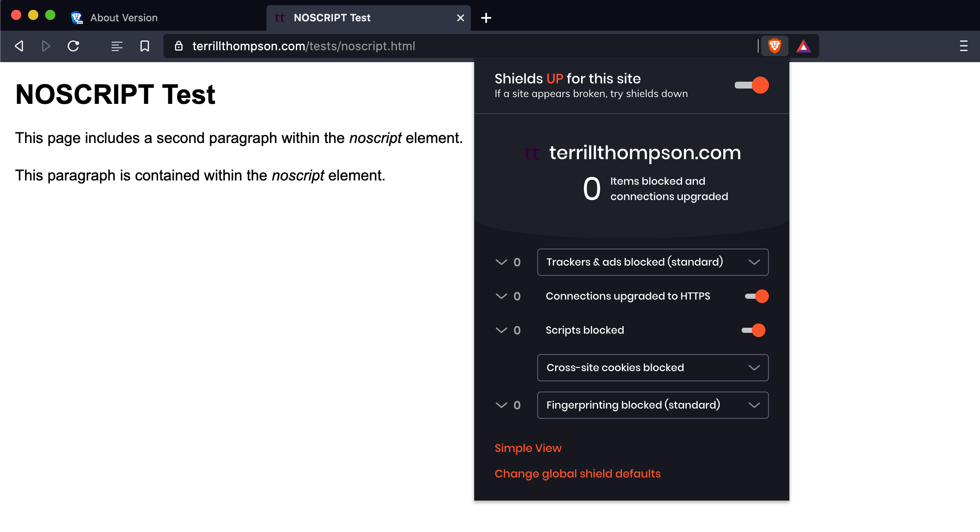
Task: Click the forward navigation arrow
Action: (x=46, y=46)
